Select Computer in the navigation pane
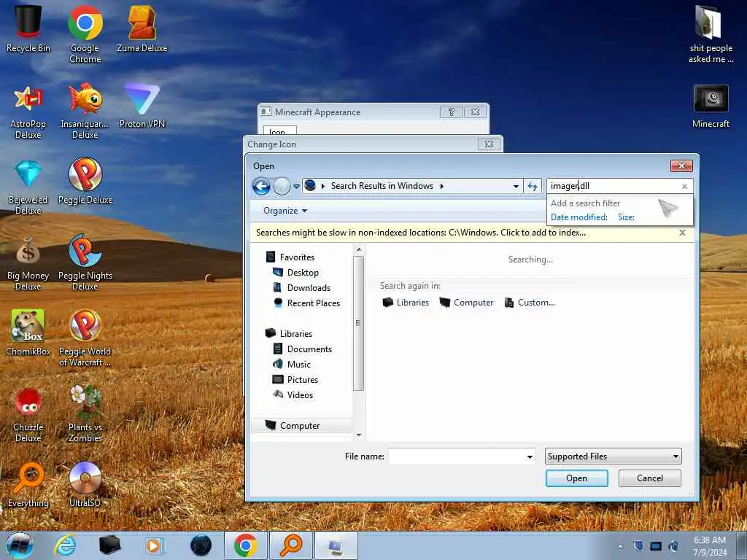This screenshot has width=747, height=560. coord(302,426)
